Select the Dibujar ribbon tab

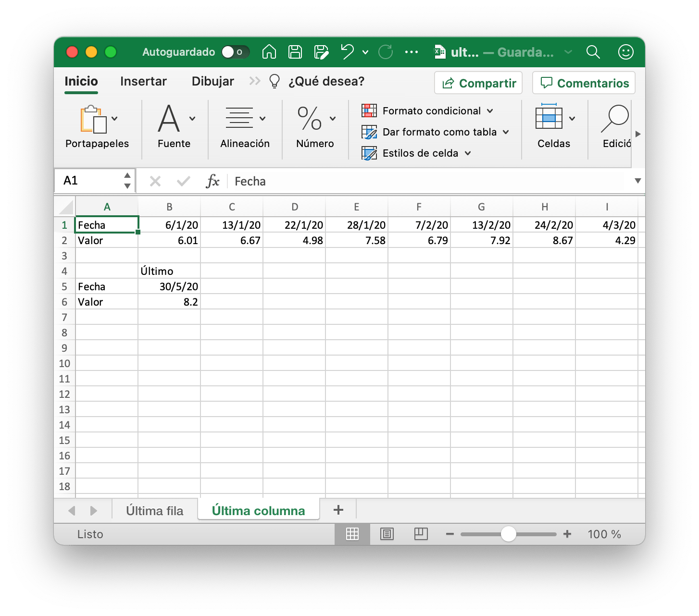tap(213, 81)
